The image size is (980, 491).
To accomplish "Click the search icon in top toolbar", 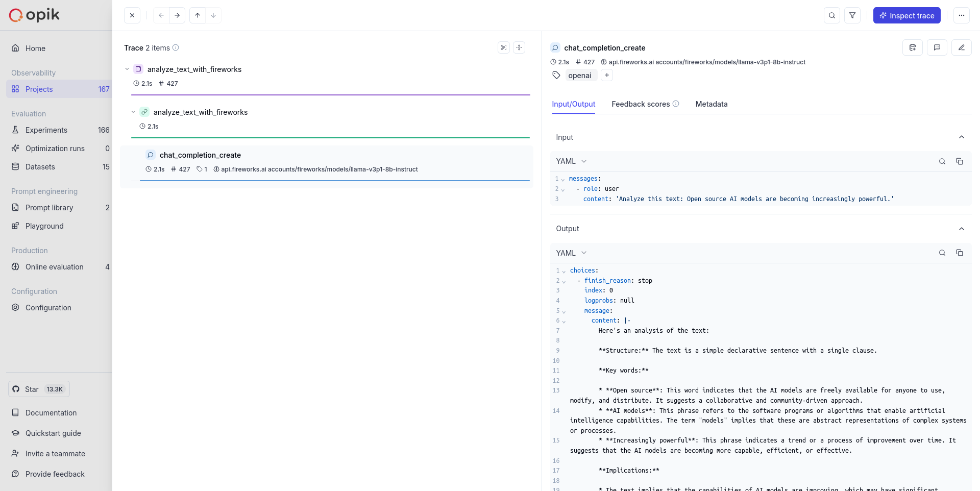I will [x=832, y=15].
